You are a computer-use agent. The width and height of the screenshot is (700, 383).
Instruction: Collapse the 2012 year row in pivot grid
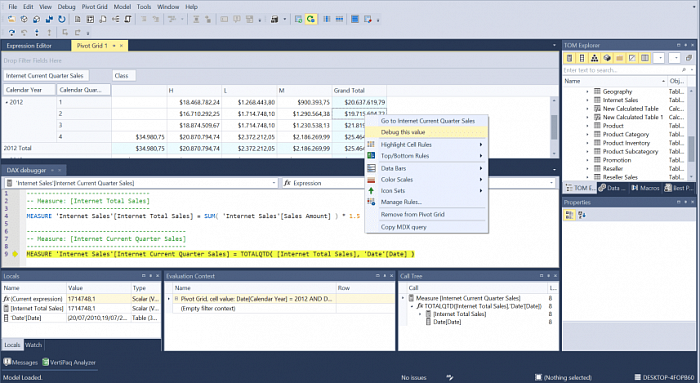[7, 102]
